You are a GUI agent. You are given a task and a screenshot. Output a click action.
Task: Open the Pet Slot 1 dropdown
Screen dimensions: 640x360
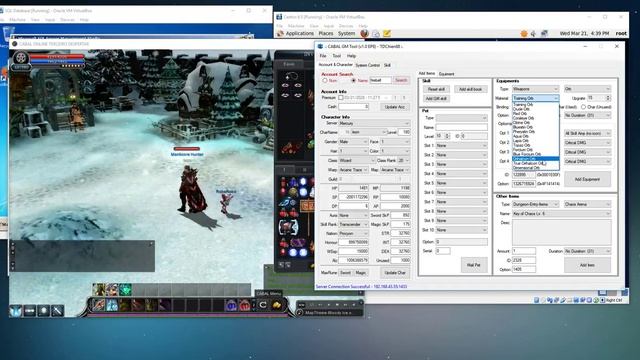coord(461,146)
